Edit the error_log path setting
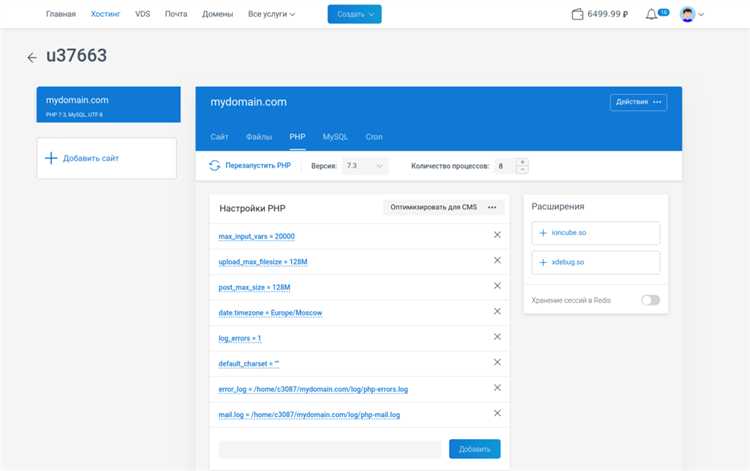Image resolution: width=750 pixels, height=471 pixels. pos(313,389)
